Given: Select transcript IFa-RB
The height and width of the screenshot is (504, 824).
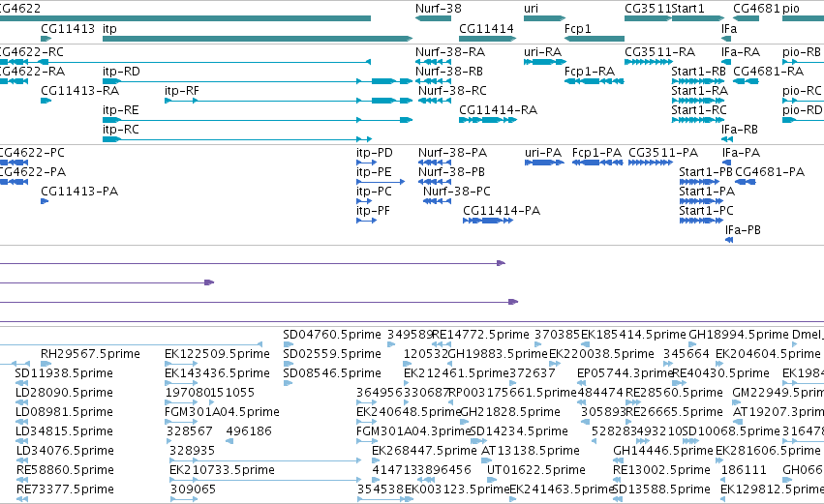Looking at the screenshot, I should pyautogui.click(x=740, y=130).
